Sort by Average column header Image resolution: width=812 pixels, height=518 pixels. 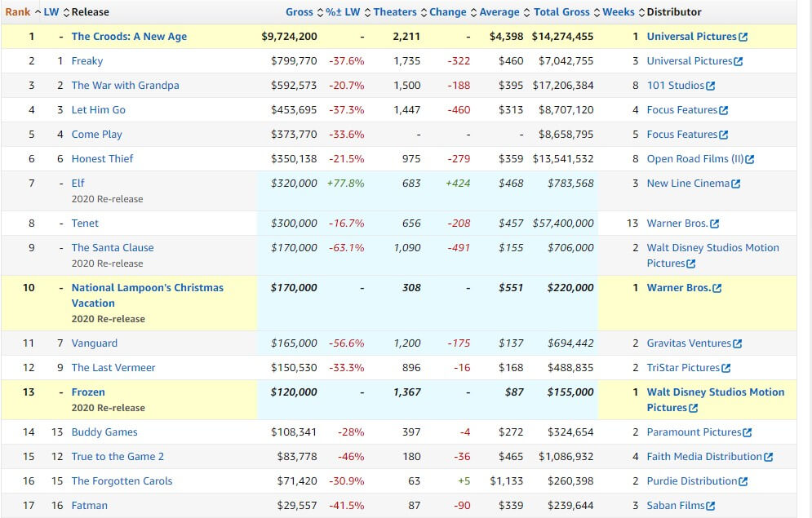pyautogui.click(x=500, y=12)
